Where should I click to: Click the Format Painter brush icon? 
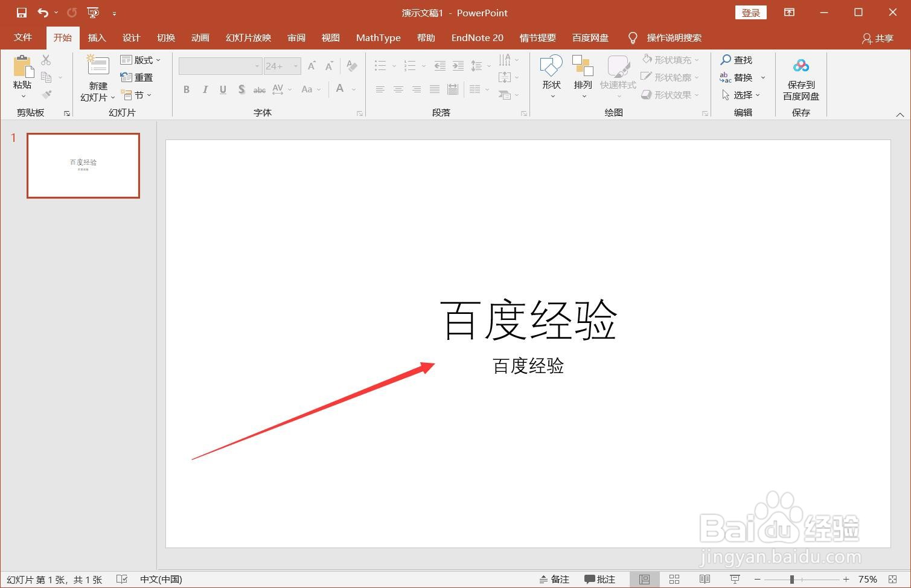click(x=46, y=95)
